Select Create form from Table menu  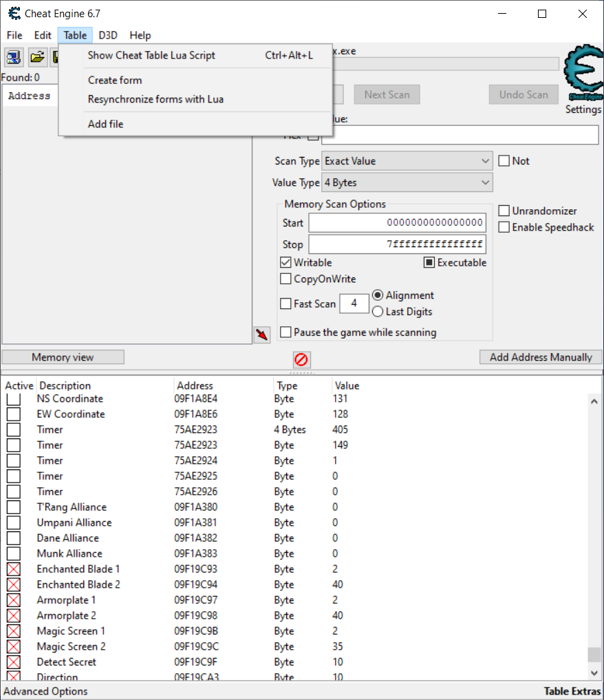coord(115,81)
